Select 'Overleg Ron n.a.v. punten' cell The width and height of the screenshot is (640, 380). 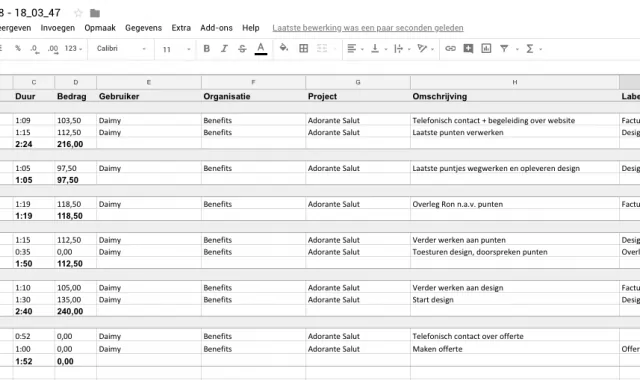click(x=515, y=204)
